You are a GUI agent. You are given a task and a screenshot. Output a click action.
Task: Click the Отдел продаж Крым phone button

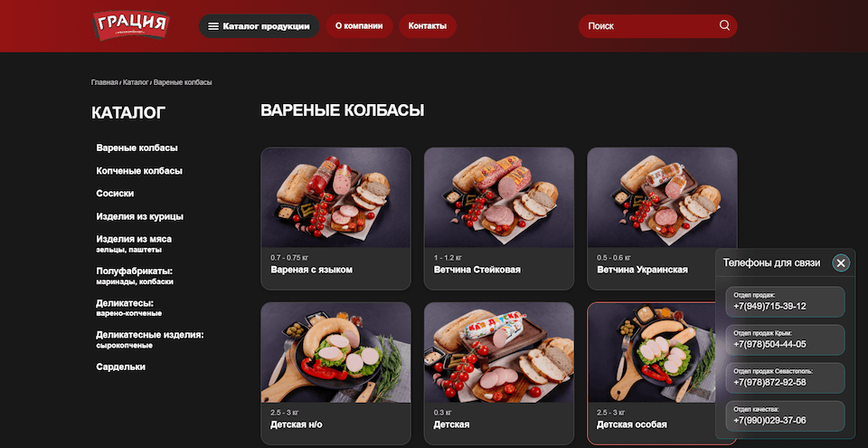(785, 340)
